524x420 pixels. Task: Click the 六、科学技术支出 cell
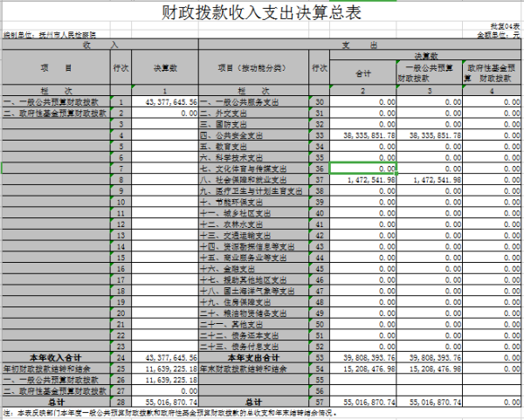point(253,157)
